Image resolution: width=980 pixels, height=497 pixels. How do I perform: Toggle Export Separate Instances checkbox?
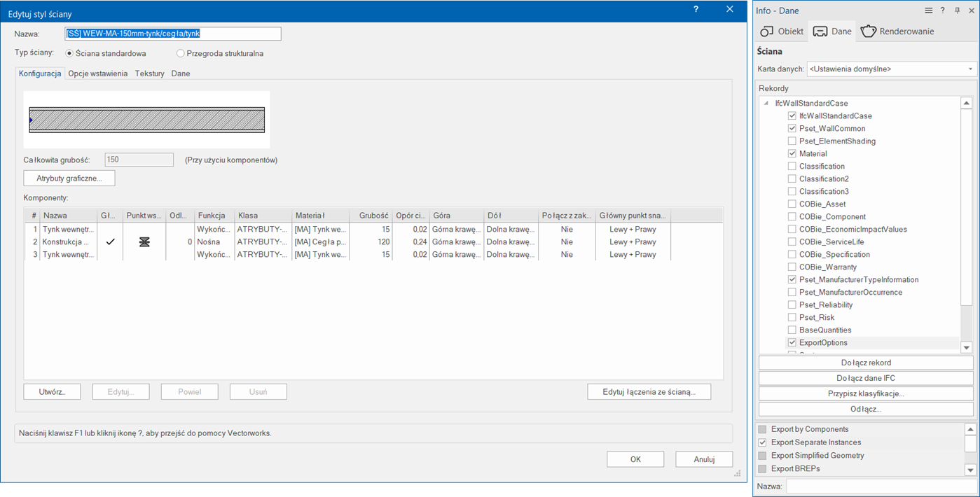(x=762, y=442)
